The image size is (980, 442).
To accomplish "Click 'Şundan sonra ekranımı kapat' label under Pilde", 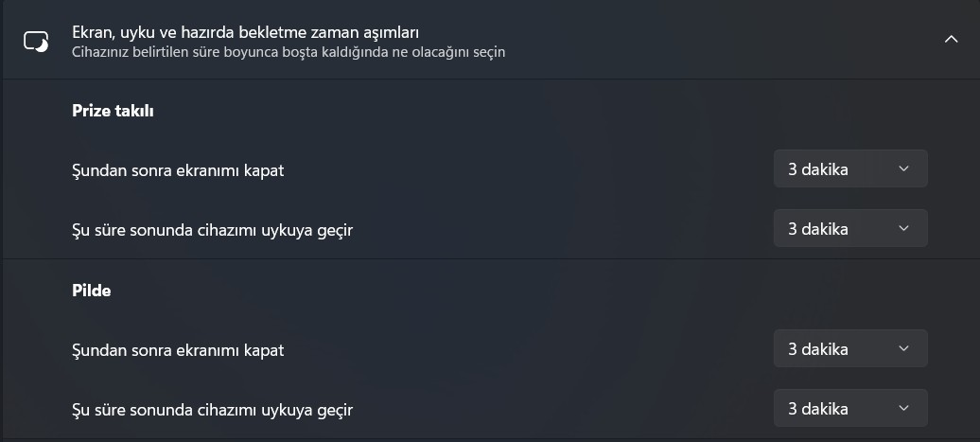I will coord(178,350).
